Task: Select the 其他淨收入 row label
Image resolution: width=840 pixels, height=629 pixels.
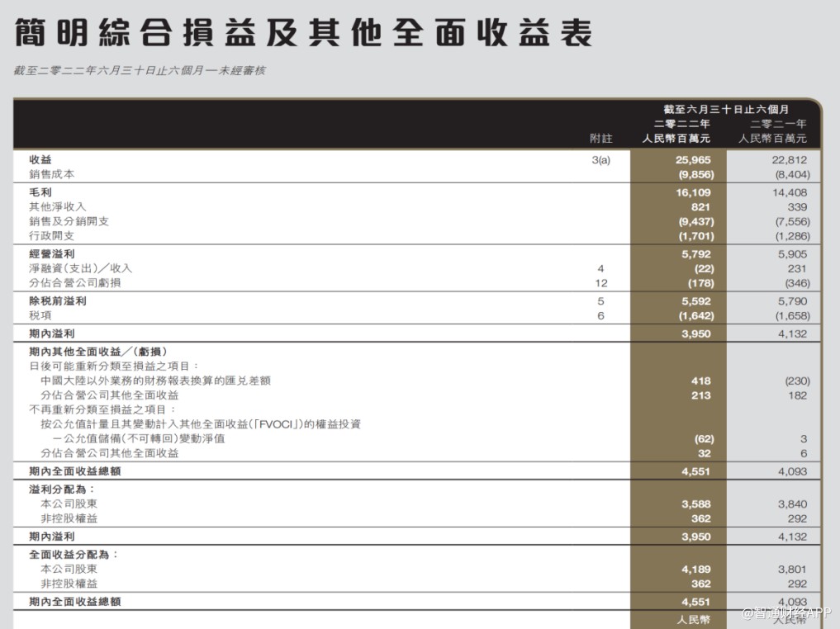Action: point(57,206)
